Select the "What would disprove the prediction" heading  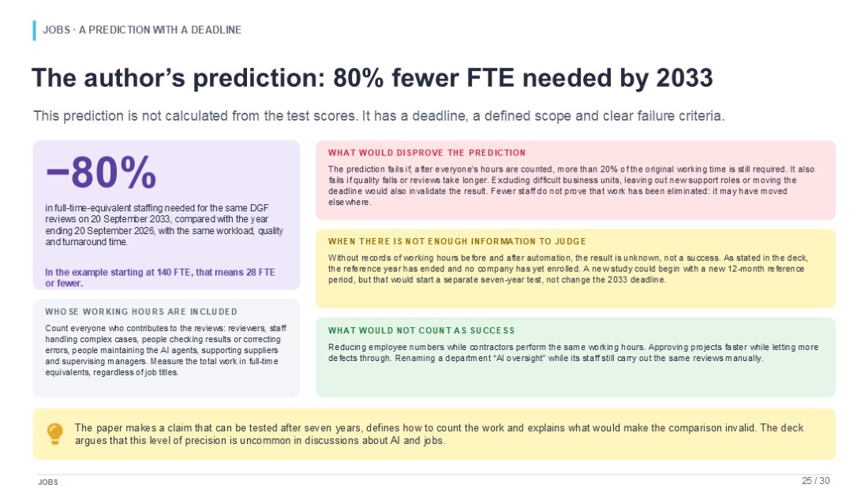click(x=427, y=153)
